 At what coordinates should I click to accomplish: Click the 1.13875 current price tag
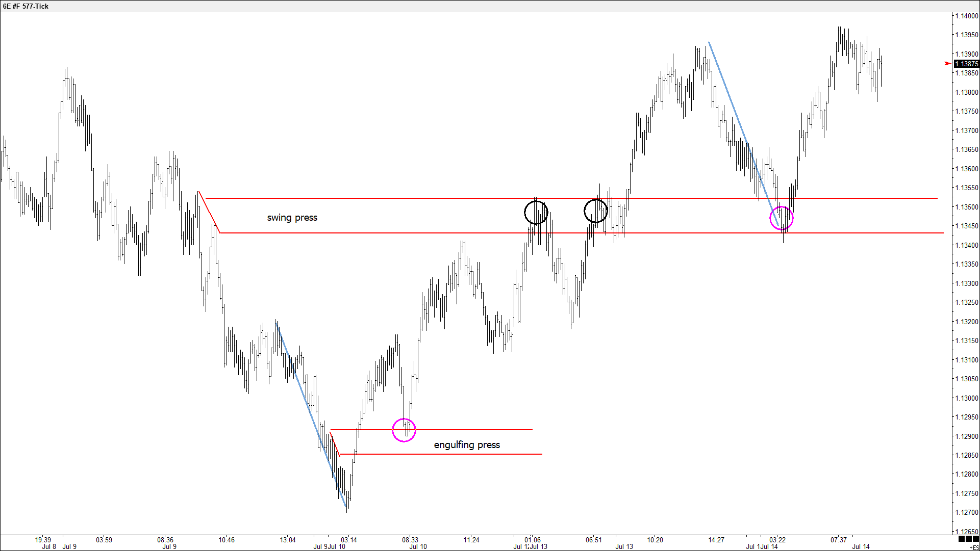(x=967, y=64)
